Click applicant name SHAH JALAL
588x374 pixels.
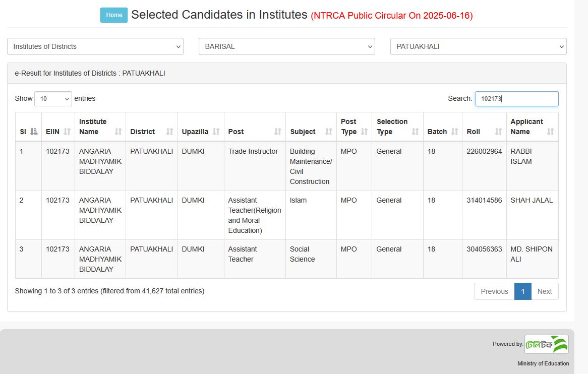click(532, 200)
